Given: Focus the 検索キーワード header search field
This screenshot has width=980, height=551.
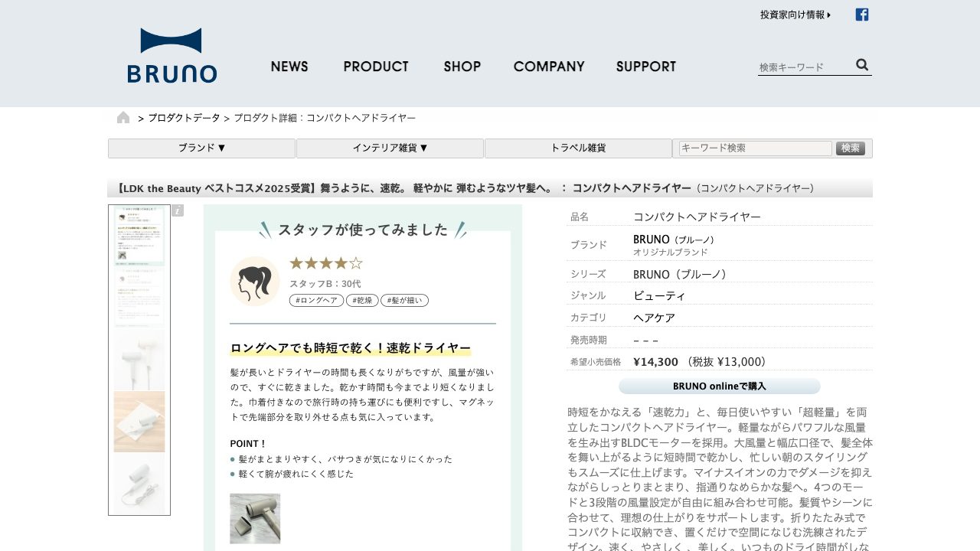Looking at the screenshot, I should pyautogui.click(x=805, y=67).
